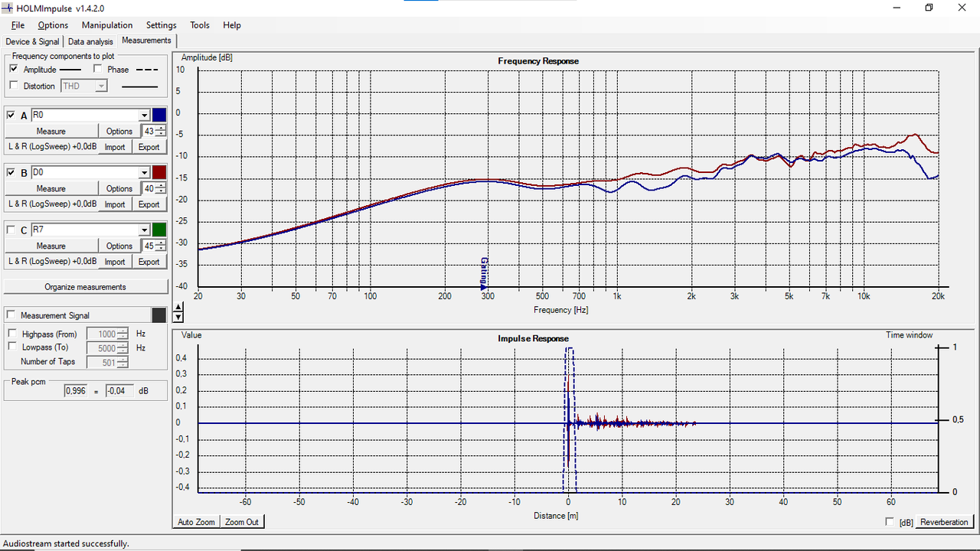The height and width of the screenshot is (551, 980).
Task: Click the up arrow between the two graphs
Action: [178, 307]
